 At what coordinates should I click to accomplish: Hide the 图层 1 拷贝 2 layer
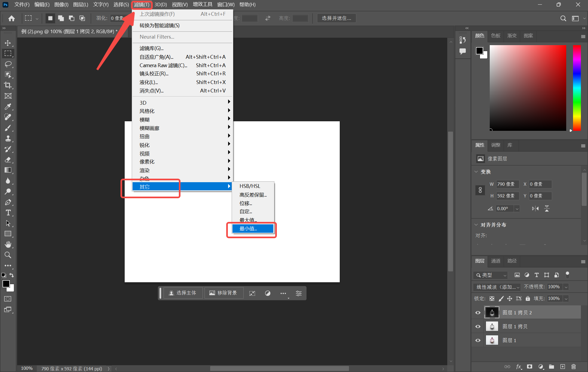pyautogui.click(x=478, y=312)
